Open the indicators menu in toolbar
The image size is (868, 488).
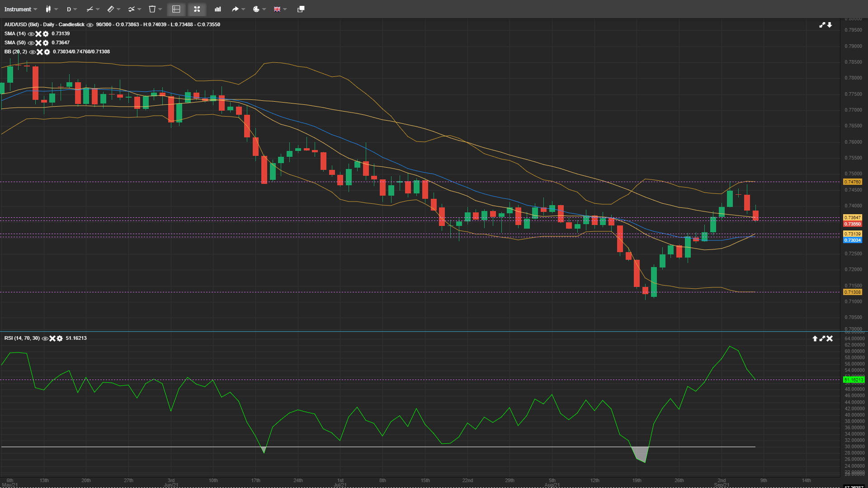(x=134, y=9)
